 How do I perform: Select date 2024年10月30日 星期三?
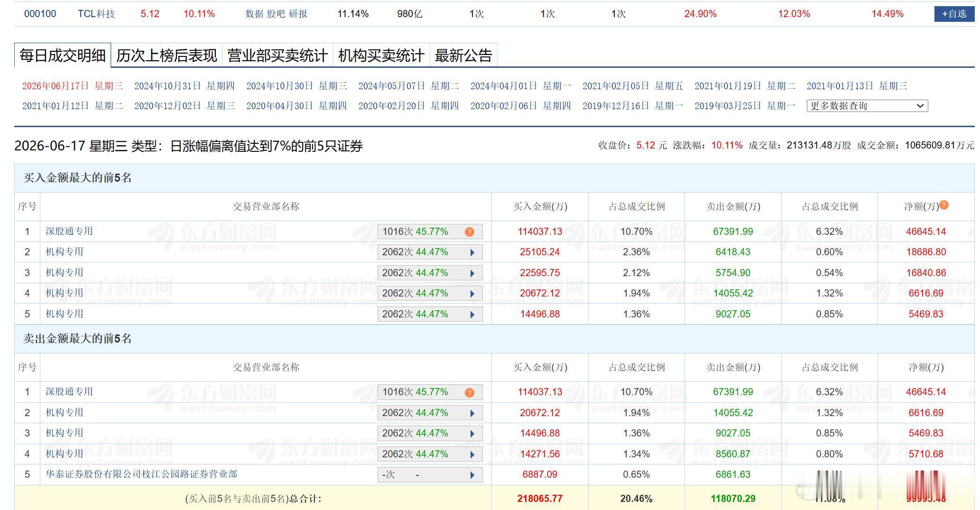[x=296, y=86]
